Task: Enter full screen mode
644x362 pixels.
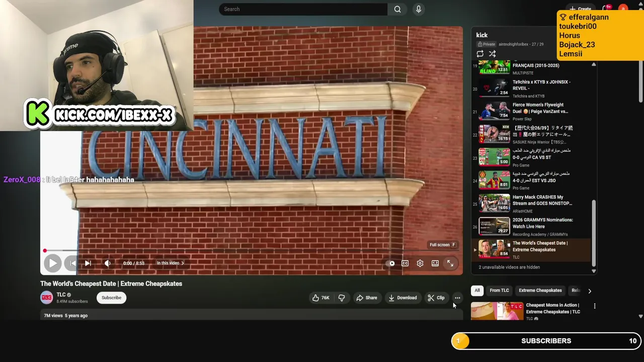Action: (x=450, y=263)
